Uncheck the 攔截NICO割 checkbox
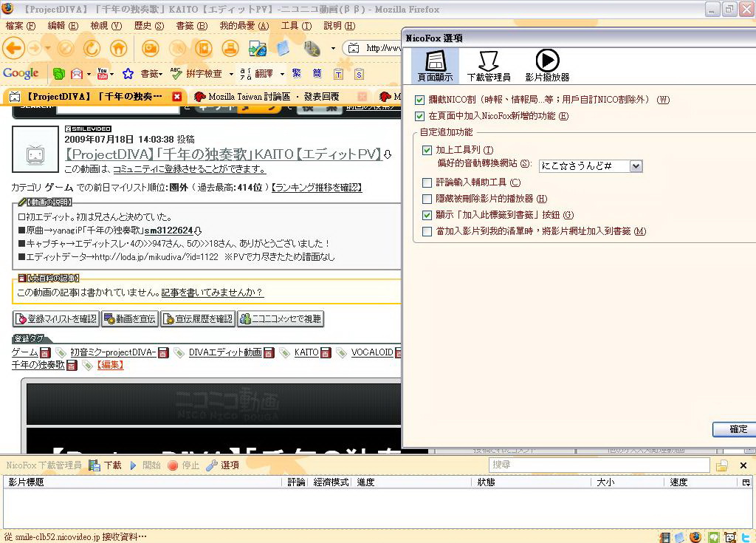The height and width of the screenshot is (543, 756). coord(420,100)
